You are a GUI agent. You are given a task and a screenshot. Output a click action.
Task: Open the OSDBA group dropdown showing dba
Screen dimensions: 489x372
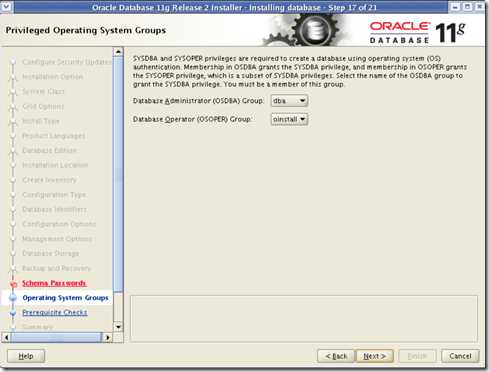tap(289, 101)
